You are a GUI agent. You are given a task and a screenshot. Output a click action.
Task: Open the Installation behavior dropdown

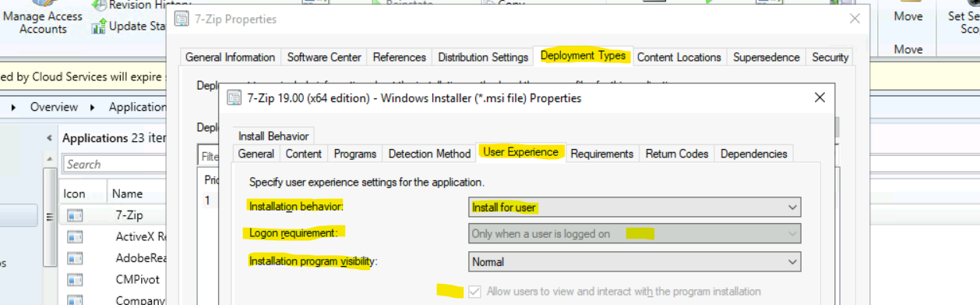(x=635, y=207)
